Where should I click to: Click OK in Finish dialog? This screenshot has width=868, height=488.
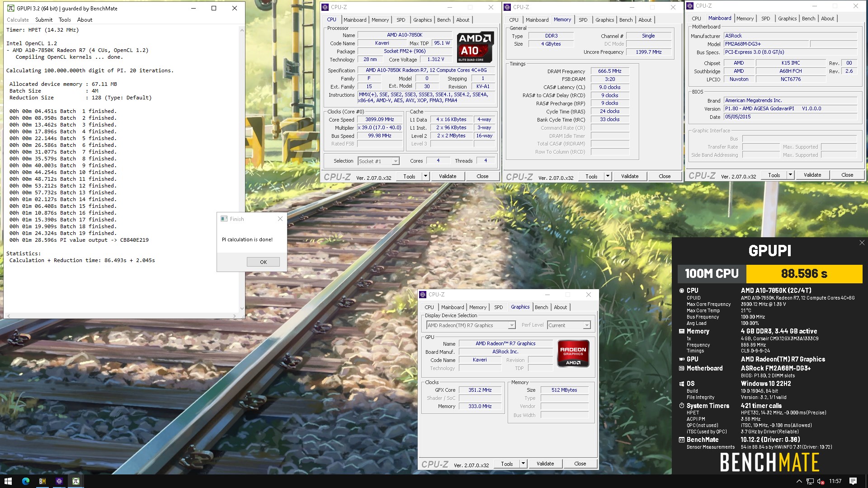coord(263,262)
